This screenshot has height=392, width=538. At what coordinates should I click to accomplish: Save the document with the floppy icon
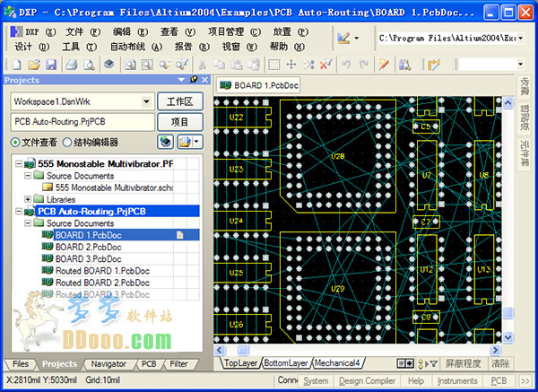click(51, 65)
